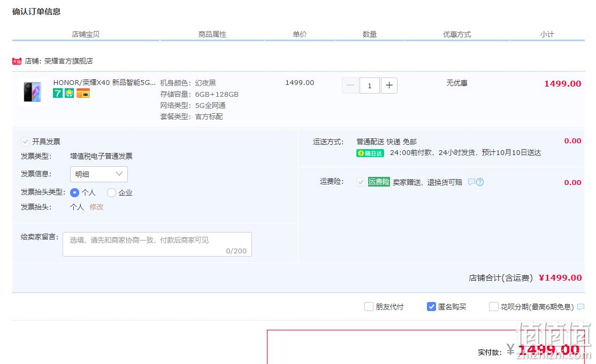
Task: Click the comment icon next to 花呗分期
Action: 581,307
